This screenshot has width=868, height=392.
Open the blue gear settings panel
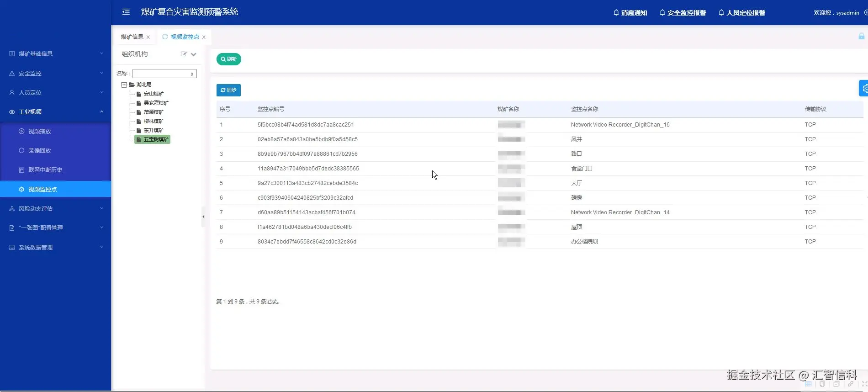(864, 88)
